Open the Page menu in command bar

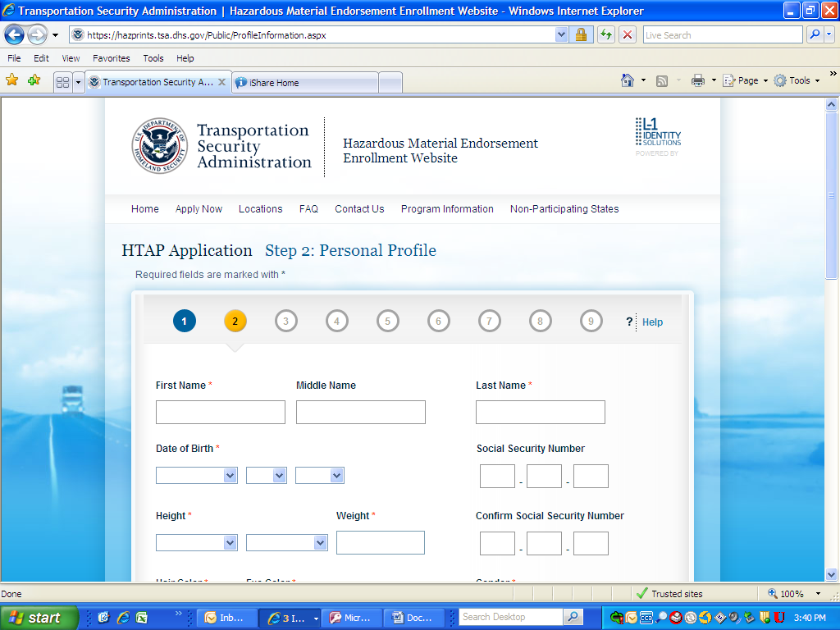(746, 81)
